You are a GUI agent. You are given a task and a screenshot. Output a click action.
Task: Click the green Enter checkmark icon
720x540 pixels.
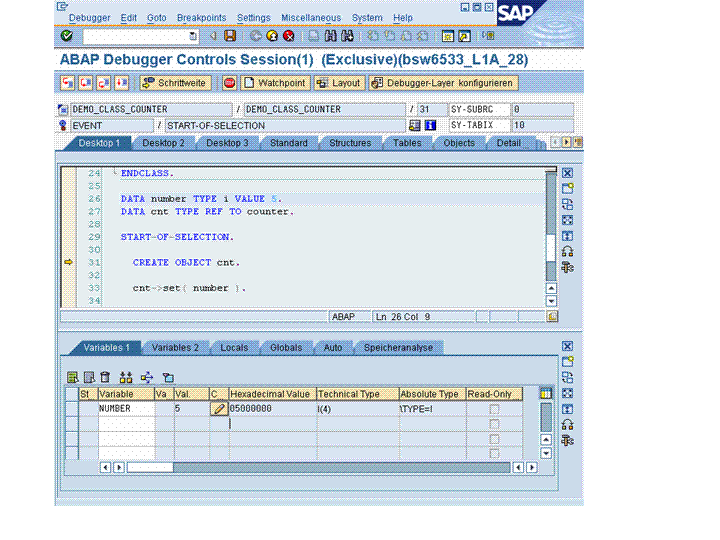(x=67, y=36)
